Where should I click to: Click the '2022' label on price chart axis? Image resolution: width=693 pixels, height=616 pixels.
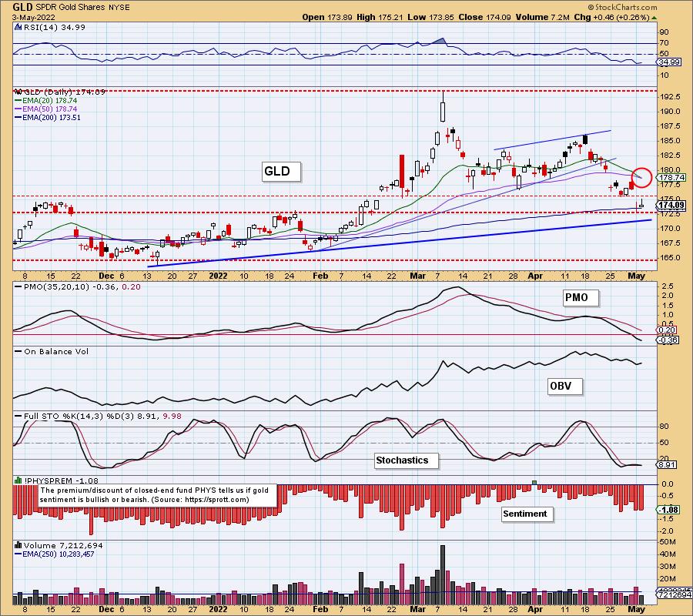(x=218, y=276)
